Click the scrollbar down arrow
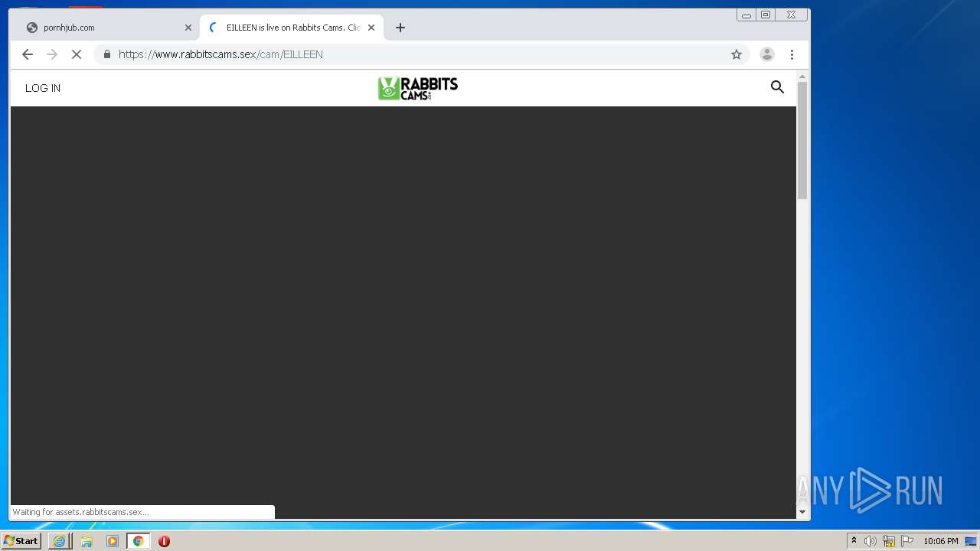Image resolution: width=980 pixels, height=551 pixels. click(x=802, y=512)
